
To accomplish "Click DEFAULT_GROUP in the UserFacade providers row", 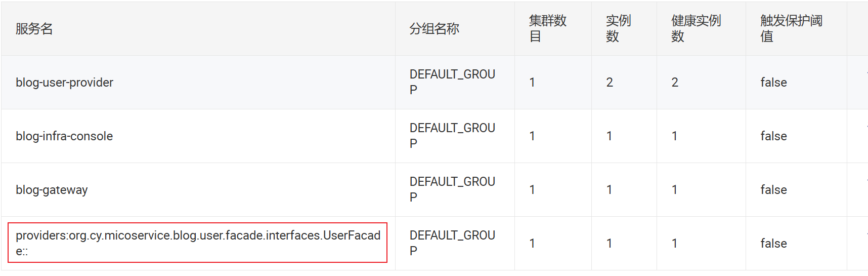I will 452,243.
